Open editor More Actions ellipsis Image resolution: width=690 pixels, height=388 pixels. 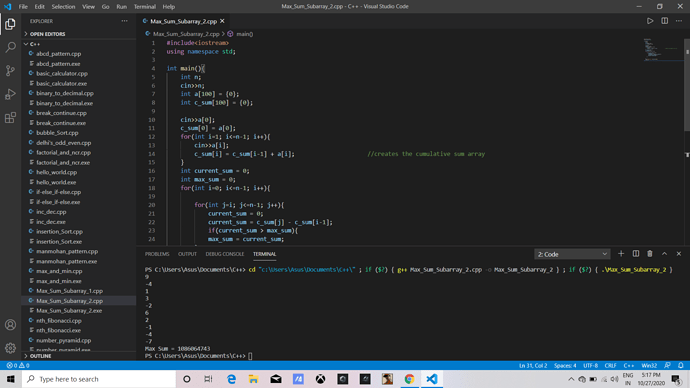[679, 21]
